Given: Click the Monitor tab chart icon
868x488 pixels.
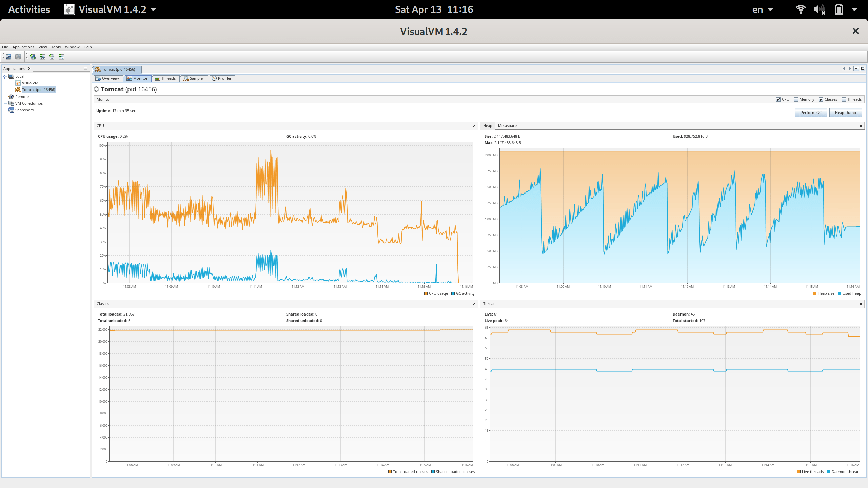Looking at the screenshot, I should pos(129,78).
